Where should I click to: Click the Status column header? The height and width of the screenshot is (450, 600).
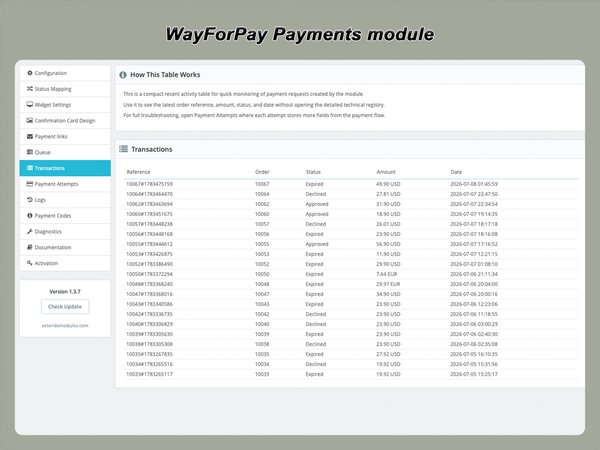click(313, 172)
